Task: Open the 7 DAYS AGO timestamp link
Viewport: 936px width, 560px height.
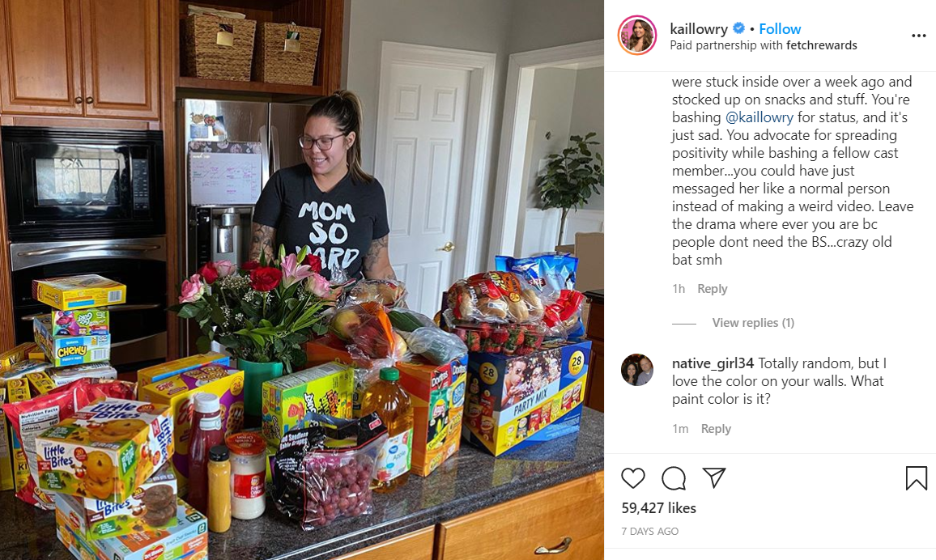Action: (649, 532)
